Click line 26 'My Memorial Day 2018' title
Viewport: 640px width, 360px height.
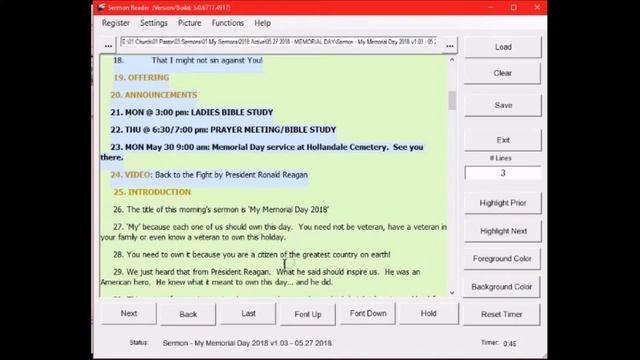pyautogui.click(x=221, y=210)
